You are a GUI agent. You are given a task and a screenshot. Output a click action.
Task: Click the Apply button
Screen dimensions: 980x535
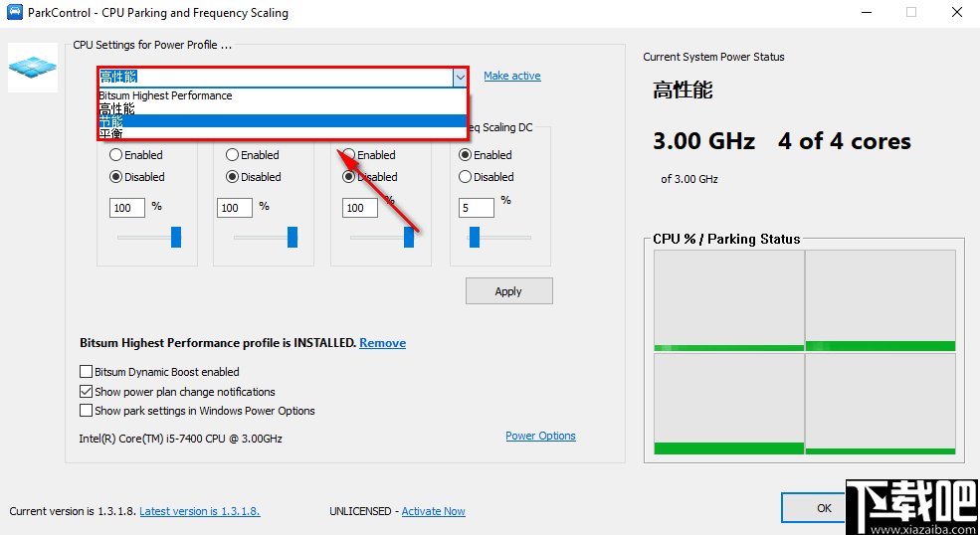(x=508, y=291)
